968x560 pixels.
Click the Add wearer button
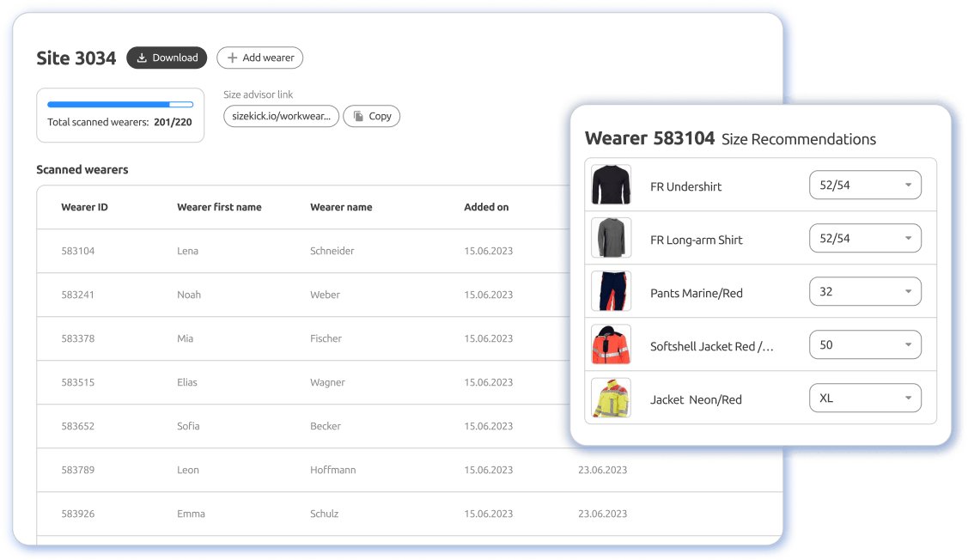click(260, 58)
